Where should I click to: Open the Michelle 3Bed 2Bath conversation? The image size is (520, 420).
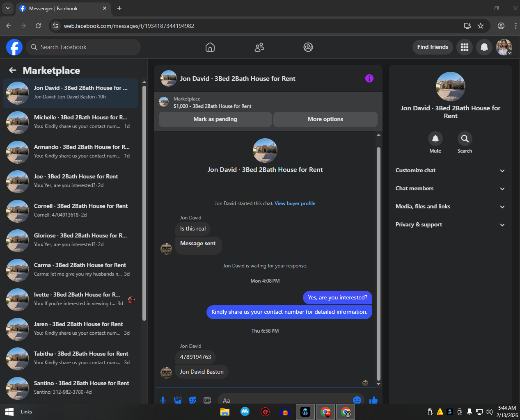tap(71, 122)
